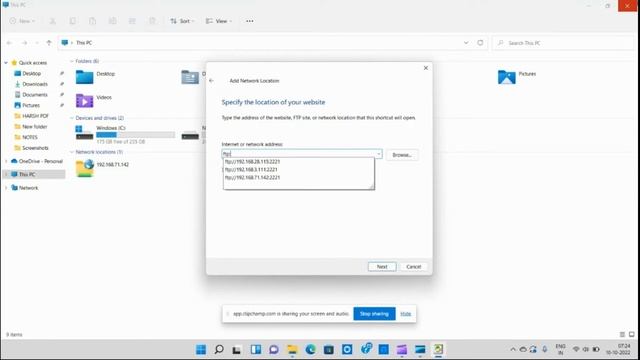The height and width of the screenshot is (360, 640).
Task: Select NOTES folder in sidebar
Action: [x=30, y=137]
